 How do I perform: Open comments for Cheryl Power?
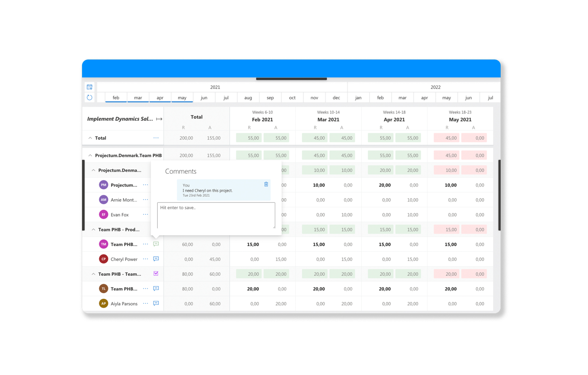[156, 259]
